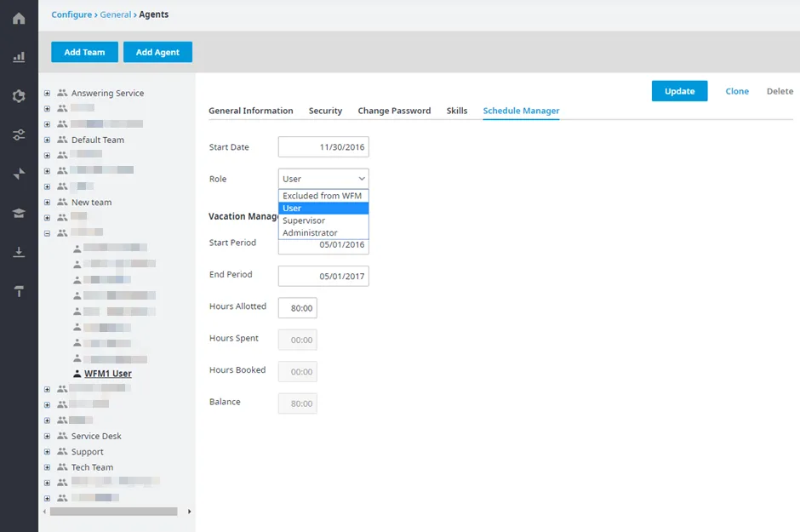This screenshot has height=532, width=800.
Task: Click the team icon beside Answering Service
Action: [62, 93]
